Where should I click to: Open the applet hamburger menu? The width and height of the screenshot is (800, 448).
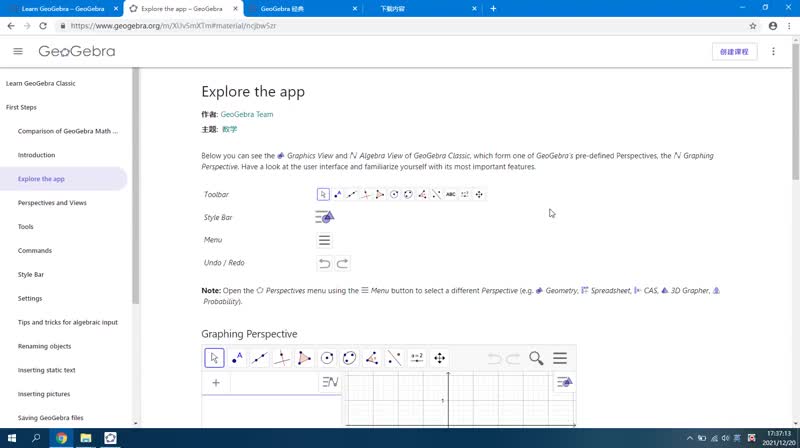coord(560,358)
